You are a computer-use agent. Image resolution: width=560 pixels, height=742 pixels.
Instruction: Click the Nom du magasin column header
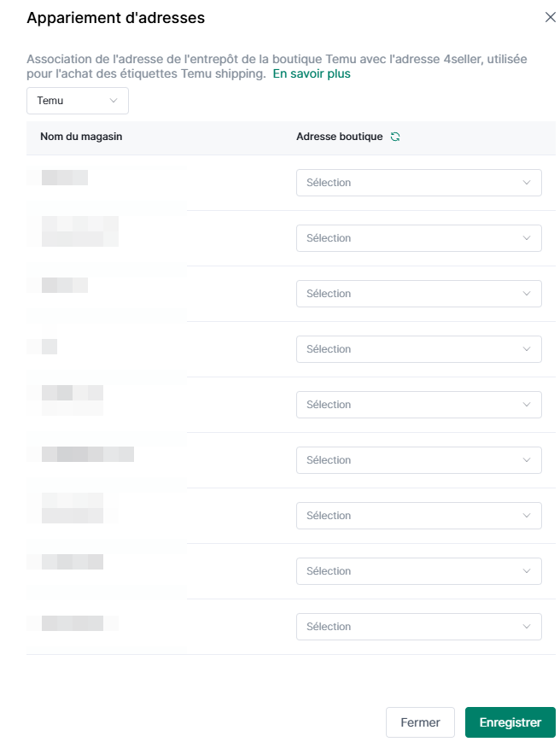coord(81,137)
